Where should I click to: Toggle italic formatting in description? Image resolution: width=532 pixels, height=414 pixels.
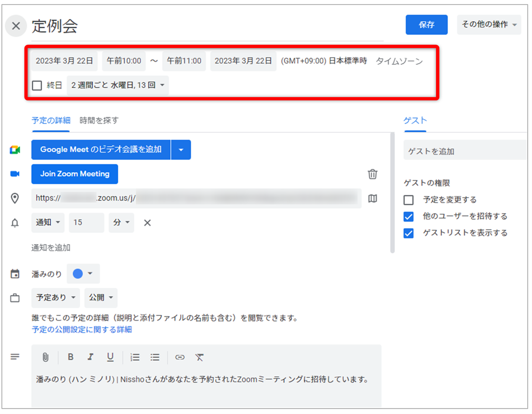pyautogui.click(x=90, y=357)
